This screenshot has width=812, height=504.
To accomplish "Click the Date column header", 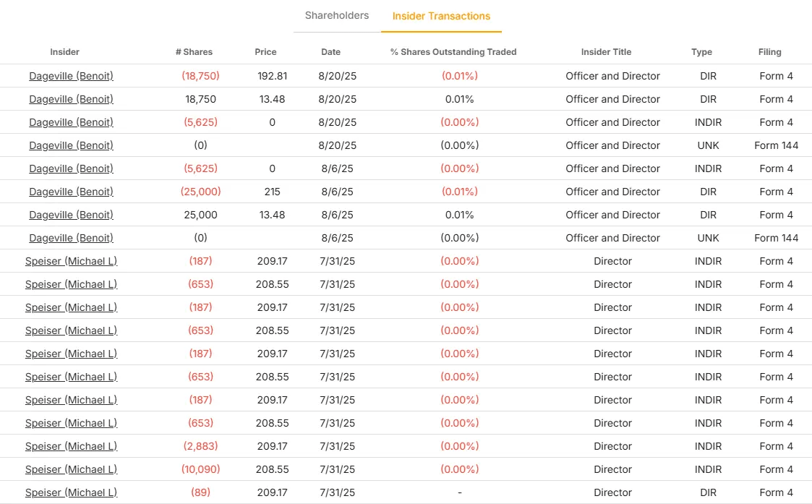I will point(331,52).
